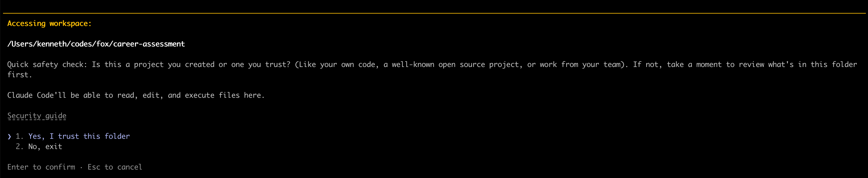Select "Yes, I trust this folder" option
Image resolution: width=868 pixels, height=178 pixels.
(x=79, y=136)
